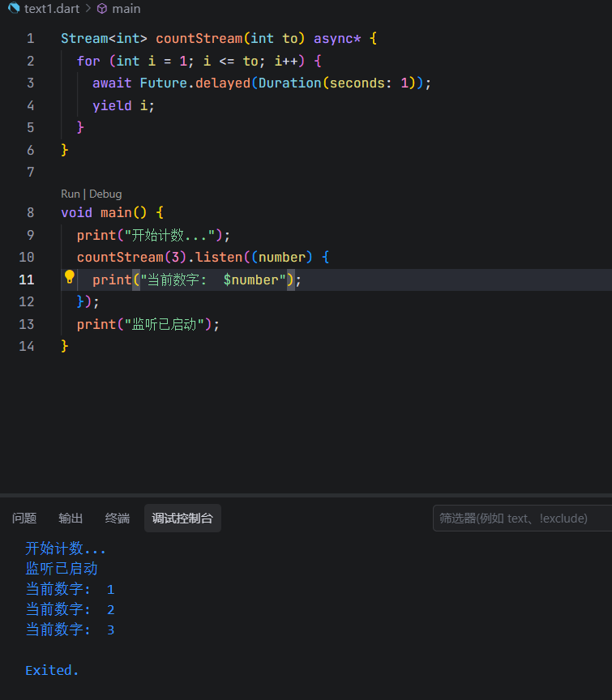Open the lightbulb quick fix icon
The width and height of the screenshot is (612, 700).
coord(69,277)
